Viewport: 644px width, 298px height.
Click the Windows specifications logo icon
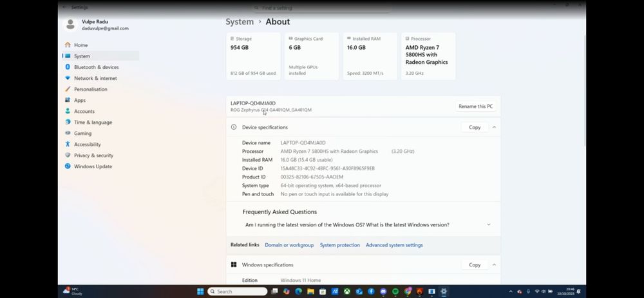pos(234,264)
